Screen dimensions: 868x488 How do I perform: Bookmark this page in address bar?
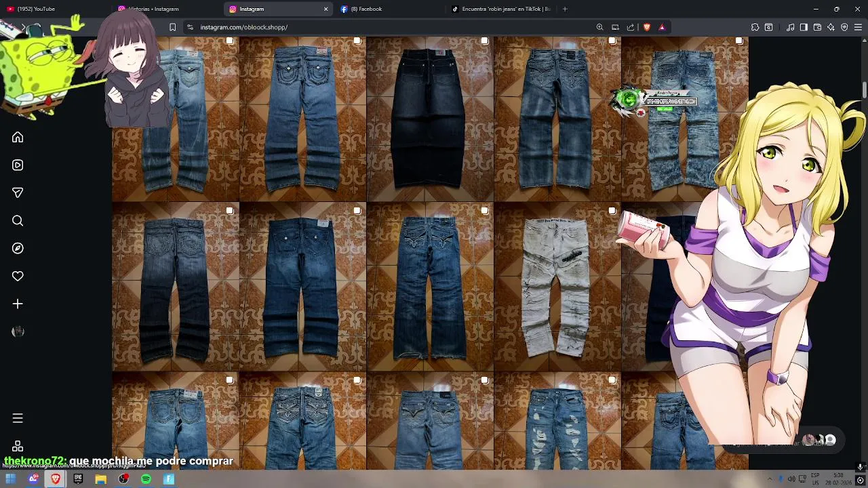coord(172,27)
